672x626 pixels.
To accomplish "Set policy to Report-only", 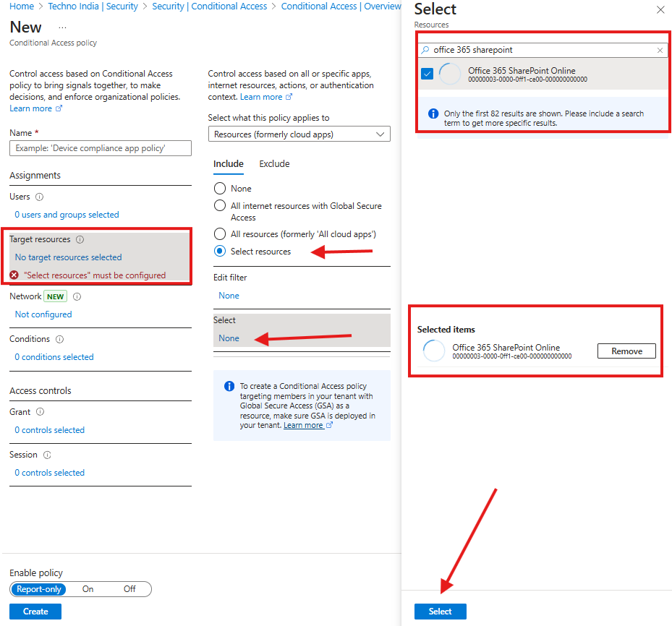I will tap(38, 589).
